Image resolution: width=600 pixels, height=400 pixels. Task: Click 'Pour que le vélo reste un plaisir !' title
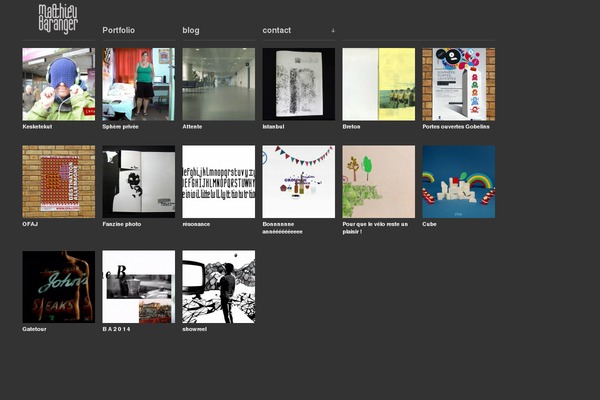coord(375,228)
